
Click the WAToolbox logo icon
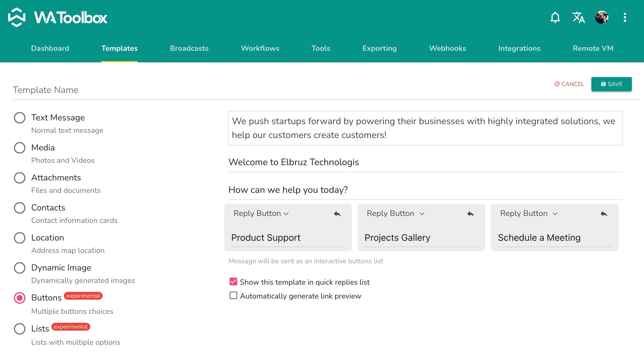pos(17,17)
